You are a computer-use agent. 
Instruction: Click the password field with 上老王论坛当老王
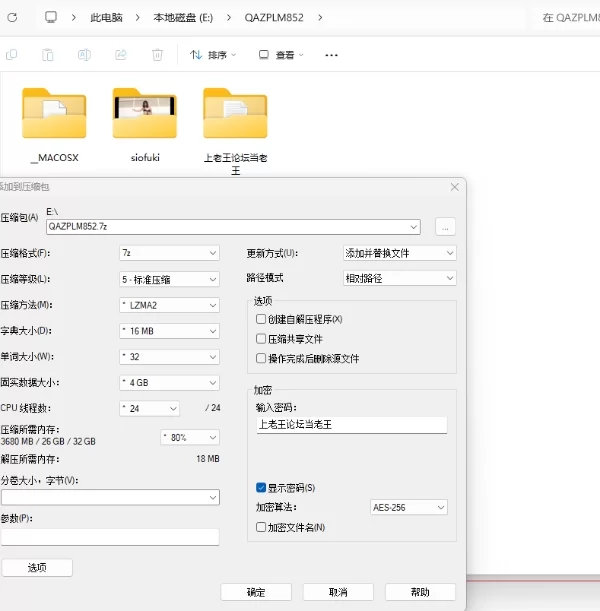coord(352,425)
